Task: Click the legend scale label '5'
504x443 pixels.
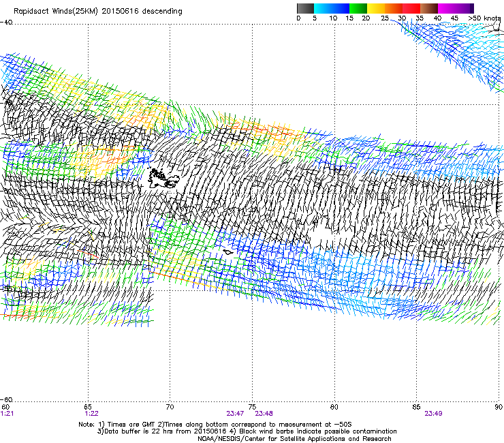Action: pos(315,18)
